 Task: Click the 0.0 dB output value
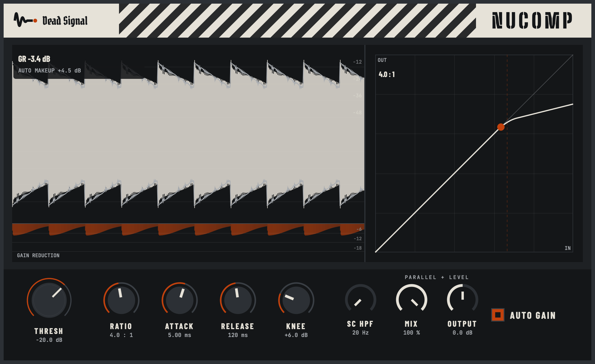(462, 333)
